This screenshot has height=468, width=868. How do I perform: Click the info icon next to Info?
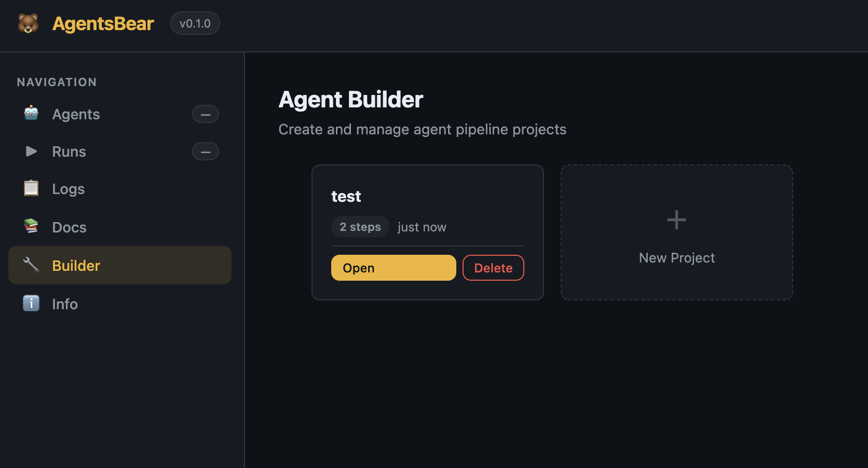(x=31, y=304)
